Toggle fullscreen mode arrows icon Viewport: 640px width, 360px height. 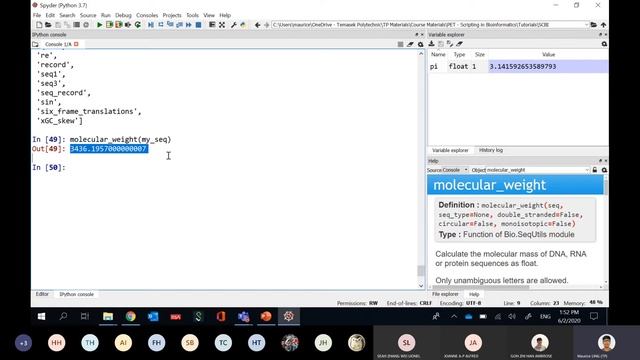(x=222, y=25)
